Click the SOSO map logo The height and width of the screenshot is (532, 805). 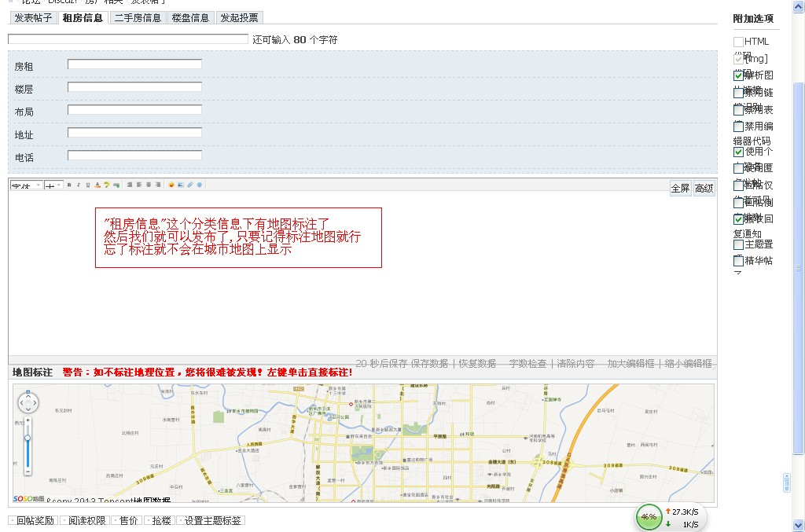pos(28,499)
